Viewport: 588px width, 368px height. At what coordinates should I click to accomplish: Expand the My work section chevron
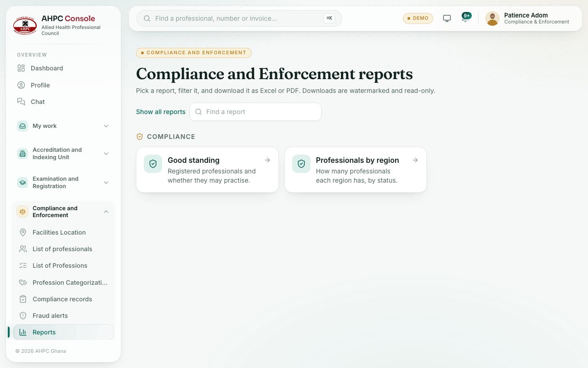(x=106, y=126)
